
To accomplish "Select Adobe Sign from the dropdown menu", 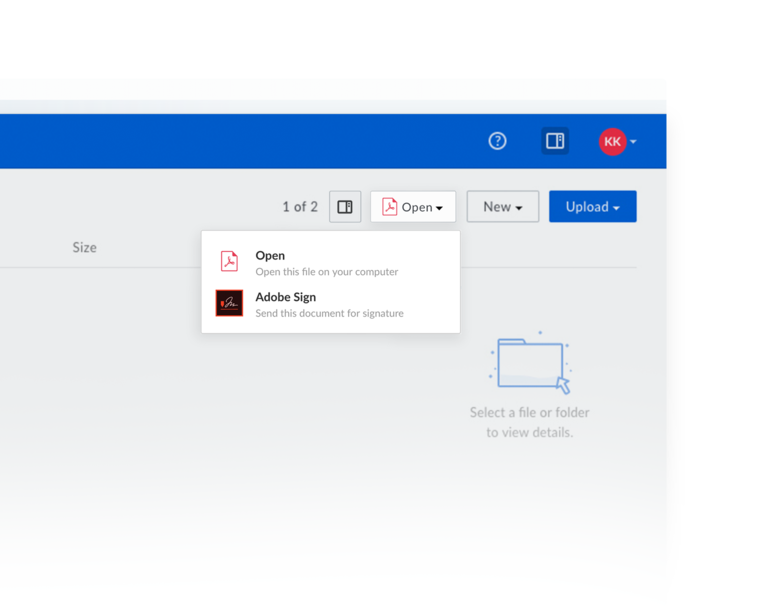I will pyautogui.click(x=285, y=297).
